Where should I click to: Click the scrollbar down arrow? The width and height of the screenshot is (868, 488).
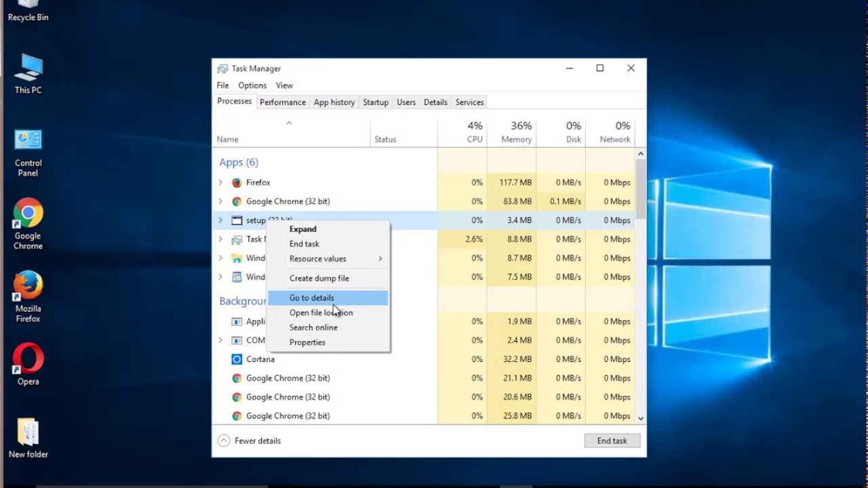pos(641,418)
